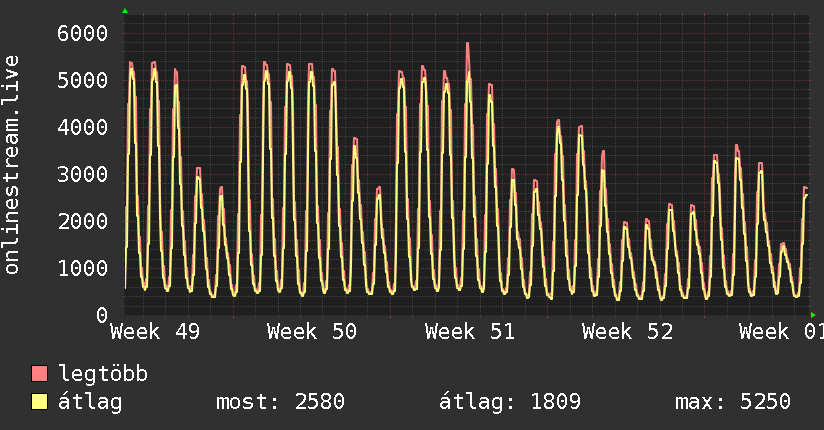Click the Week 49 axis label

[155, 332]
